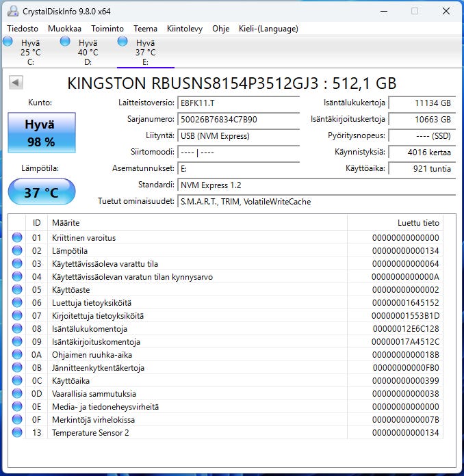Viewport: 464px width, 476px height.
Task: Click status icon for Kirjoitettuja tietoyksiköitä row
Action: 17,315
